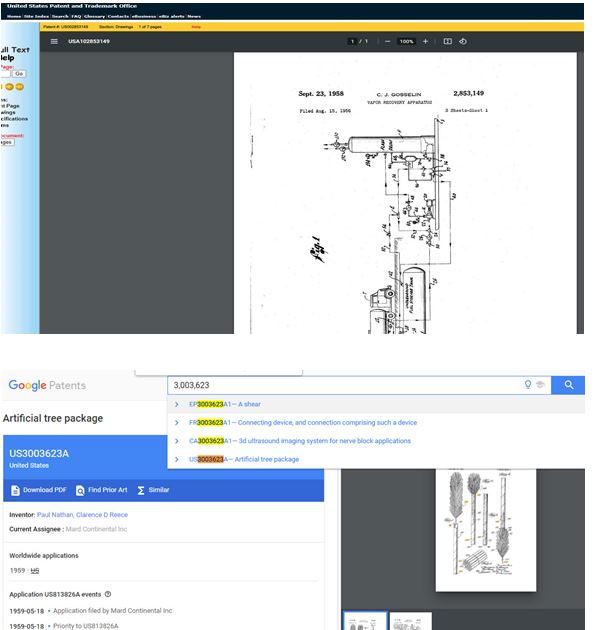The image size is (600, 630).
Task: Open the PDF viewer sidebar hamburger menu
Action: coord(54,41)
